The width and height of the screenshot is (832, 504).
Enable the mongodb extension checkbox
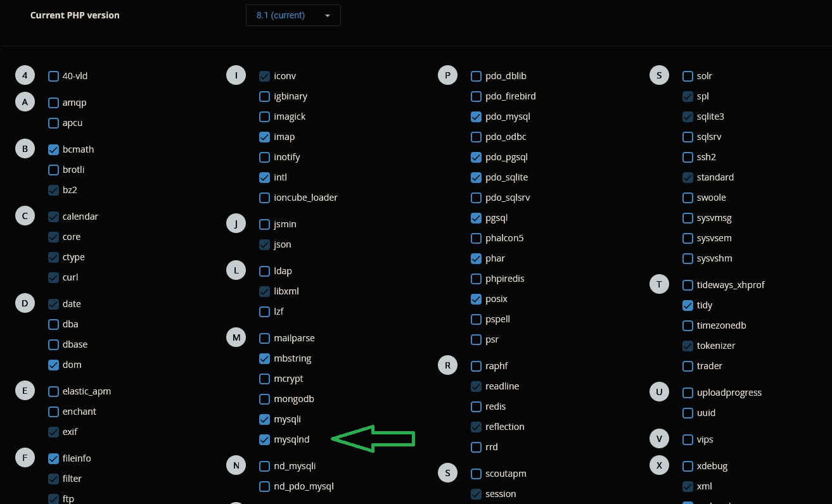tap(265, 399)
